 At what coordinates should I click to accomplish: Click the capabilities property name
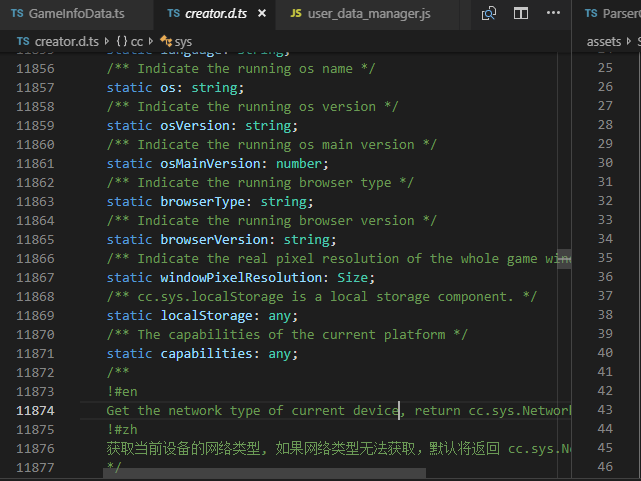pos(203,354)
